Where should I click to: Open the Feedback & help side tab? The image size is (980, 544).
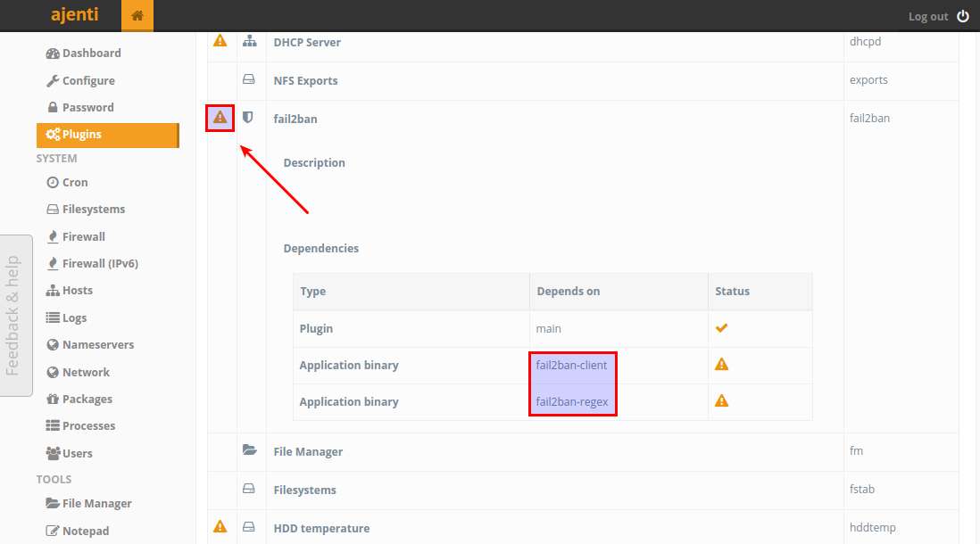pos(16,316)
